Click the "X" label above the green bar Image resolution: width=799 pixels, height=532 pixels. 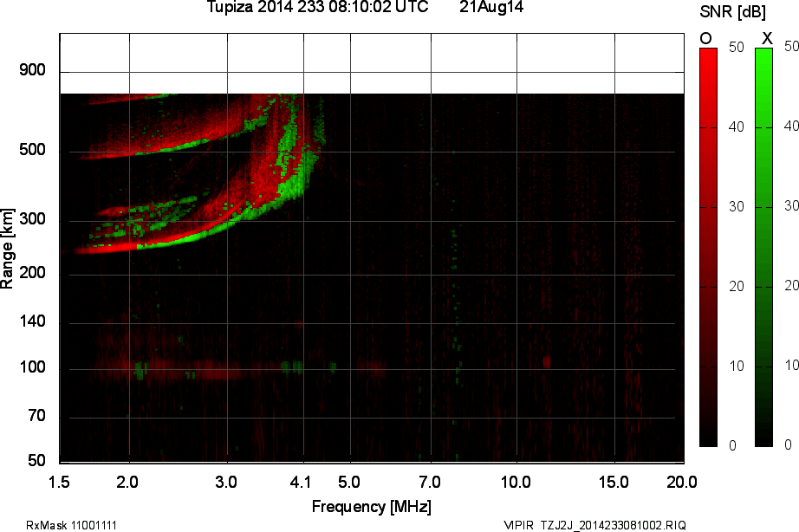[x=765, y=38]
